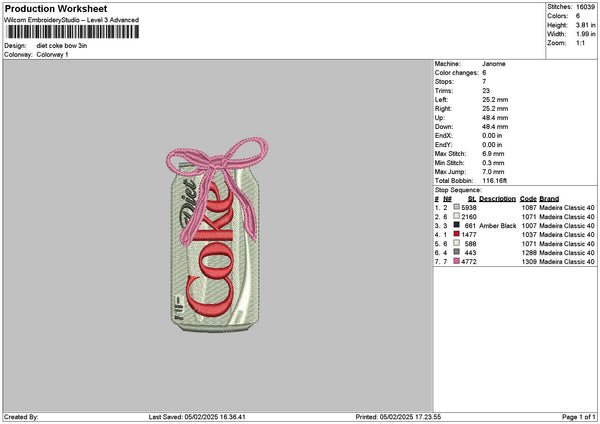Screen dimensions: 600x424
Task: Click the 'Created By:' footer label
Action: click(21, 417)
